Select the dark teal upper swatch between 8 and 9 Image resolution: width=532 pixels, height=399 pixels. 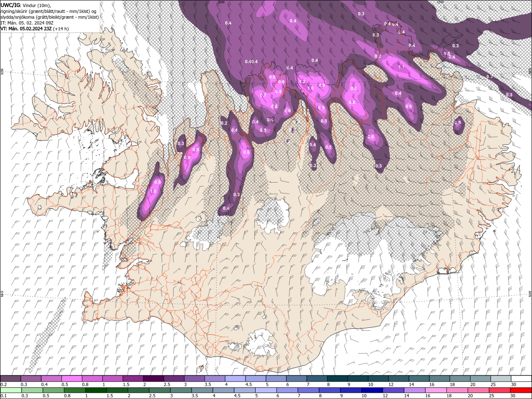[337, 379]
